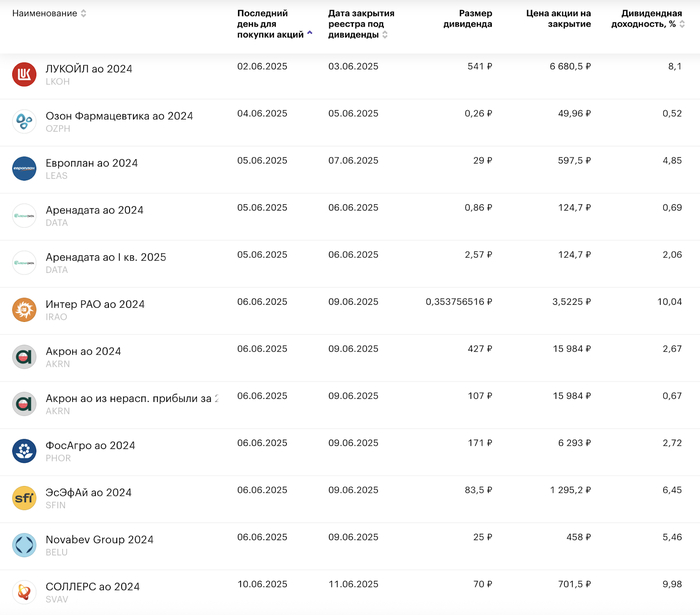Click the Ozon Pharmaceutica logo icon

tap(24, 122)
